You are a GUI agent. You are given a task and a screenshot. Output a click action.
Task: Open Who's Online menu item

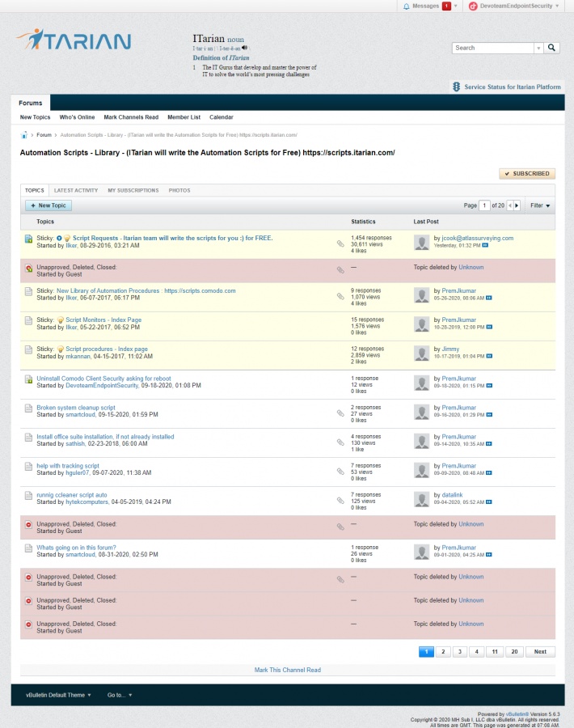(x=77, y=117)
